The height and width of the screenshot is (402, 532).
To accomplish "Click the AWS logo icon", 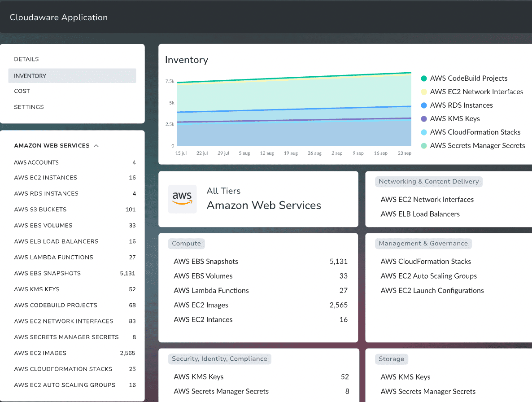I will pos(182,199).
